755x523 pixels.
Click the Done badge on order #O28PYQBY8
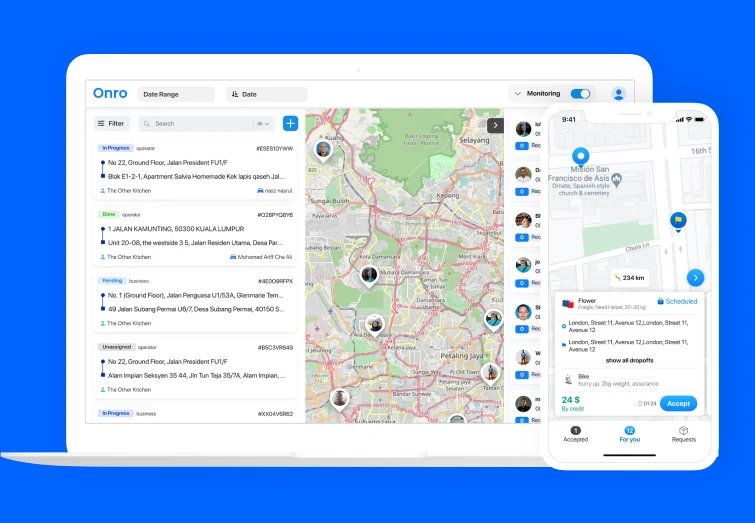[108, 214]
